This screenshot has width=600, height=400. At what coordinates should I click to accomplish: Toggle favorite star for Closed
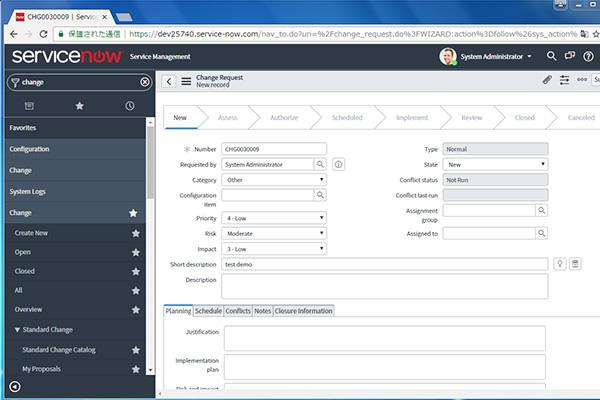[135, 271]
